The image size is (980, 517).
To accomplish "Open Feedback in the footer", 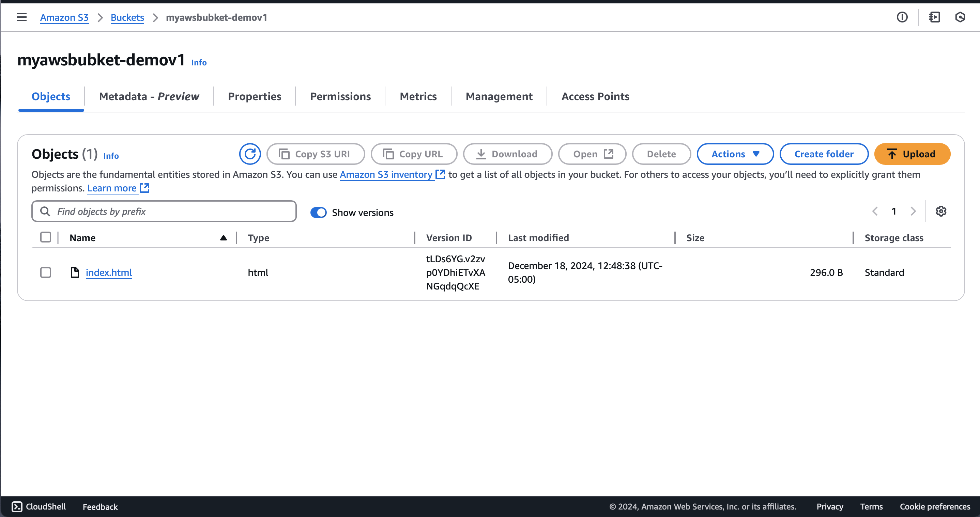I will pos(100,507).
